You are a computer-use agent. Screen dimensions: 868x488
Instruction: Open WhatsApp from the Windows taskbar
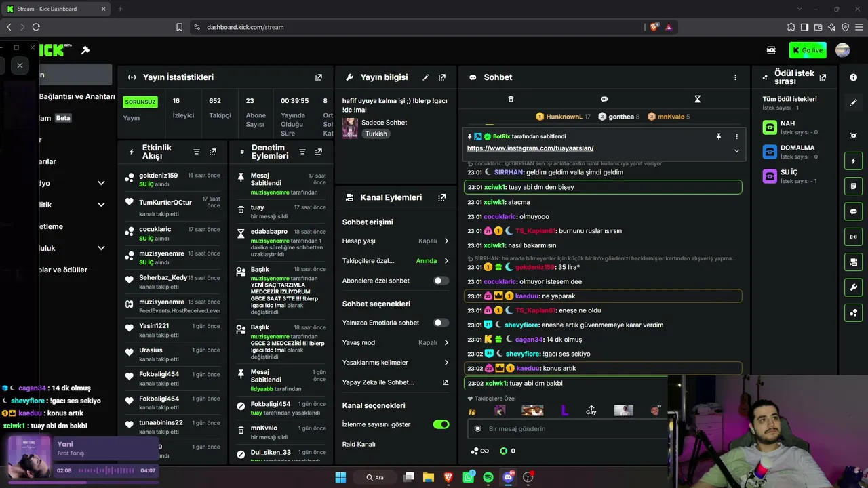[469, 477]
